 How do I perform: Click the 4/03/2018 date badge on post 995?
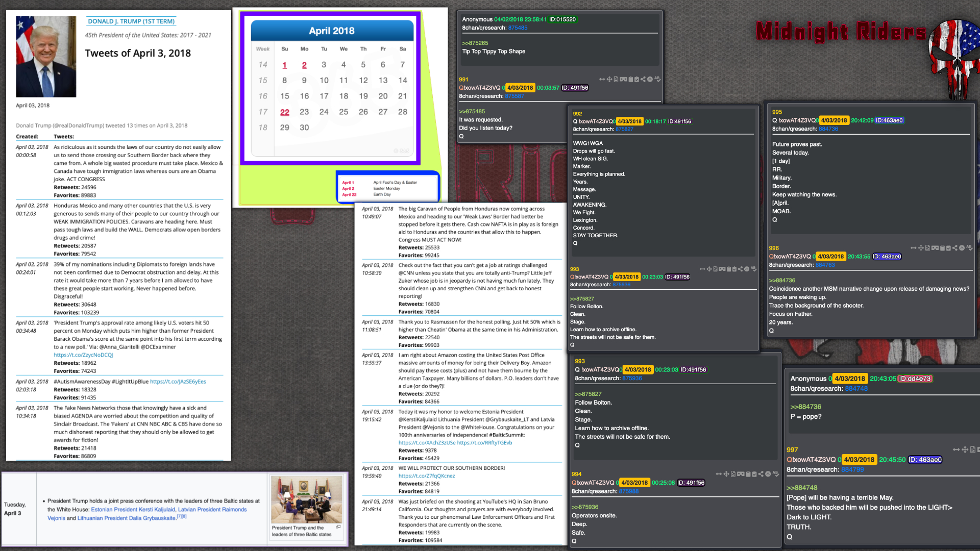tap(834, 120)
